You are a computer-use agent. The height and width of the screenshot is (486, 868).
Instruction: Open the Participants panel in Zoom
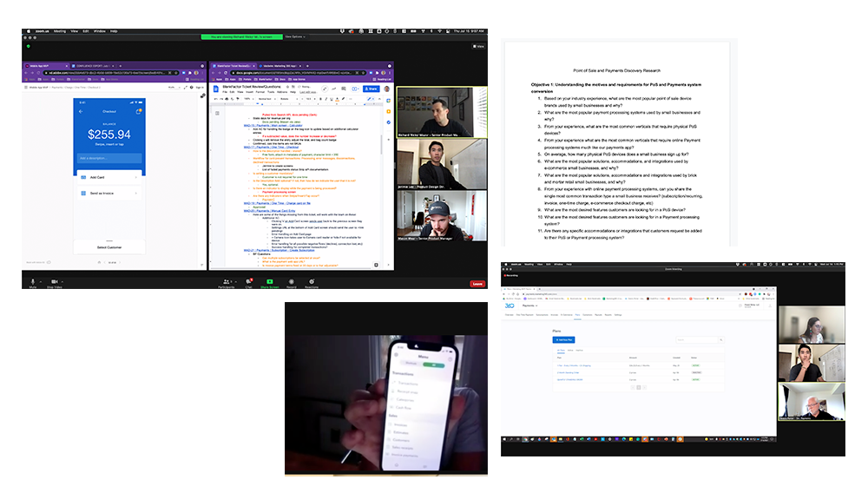click(226, 283)
